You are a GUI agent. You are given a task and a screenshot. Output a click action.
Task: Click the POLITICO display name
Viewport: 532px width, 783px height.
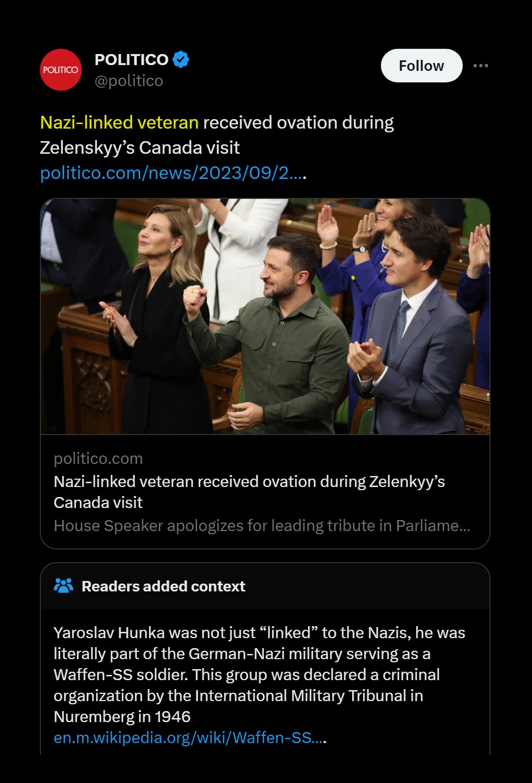tap(131, 60)
